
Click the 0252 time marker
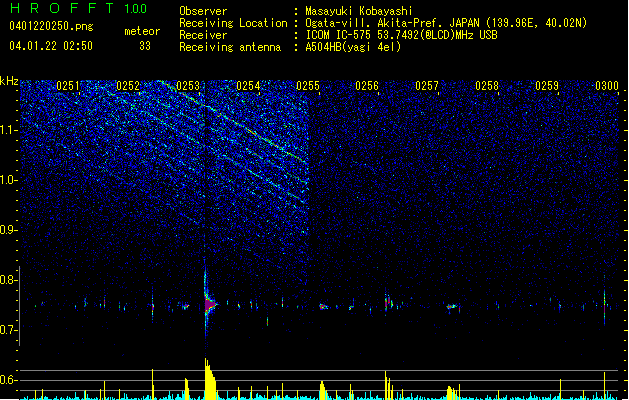[128, 86]
